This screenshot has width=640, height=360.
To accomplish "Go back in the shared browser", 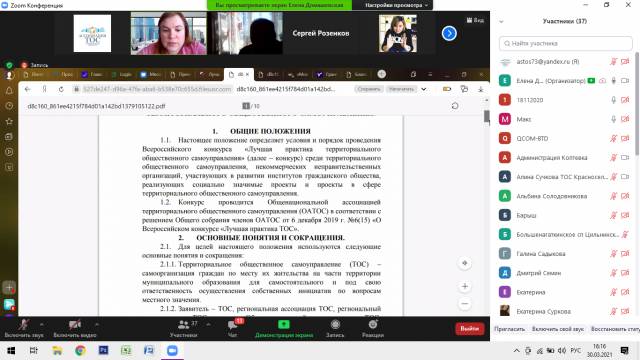I will point(27,89).
